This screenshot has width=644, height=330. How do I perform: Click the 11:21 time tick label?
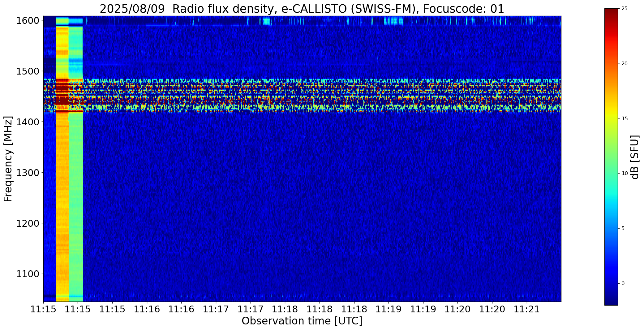(527, 309)
